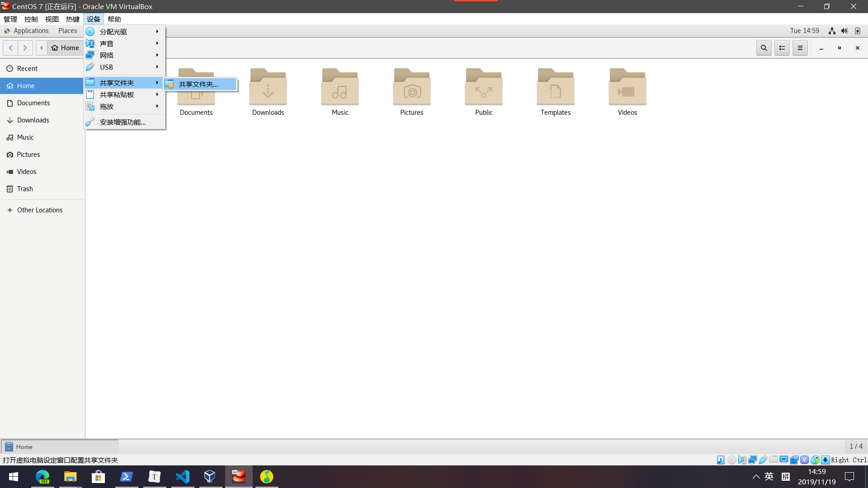The height and width of the screenshot is (488, 868).
Task: Open the Music folder icon
Action: pos(340,88)
